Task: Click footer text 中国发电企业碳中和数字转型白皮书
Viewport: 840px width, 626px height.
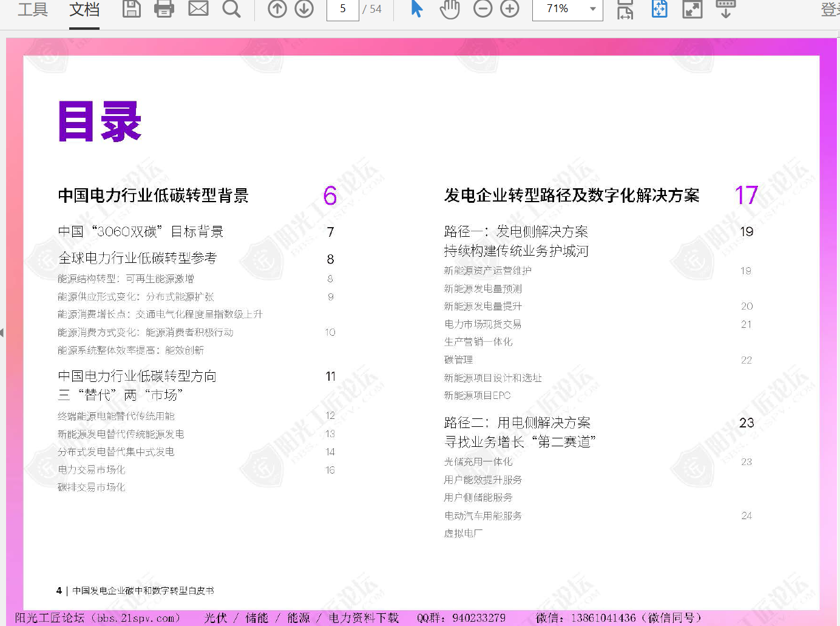Action: tap(143, 590)
